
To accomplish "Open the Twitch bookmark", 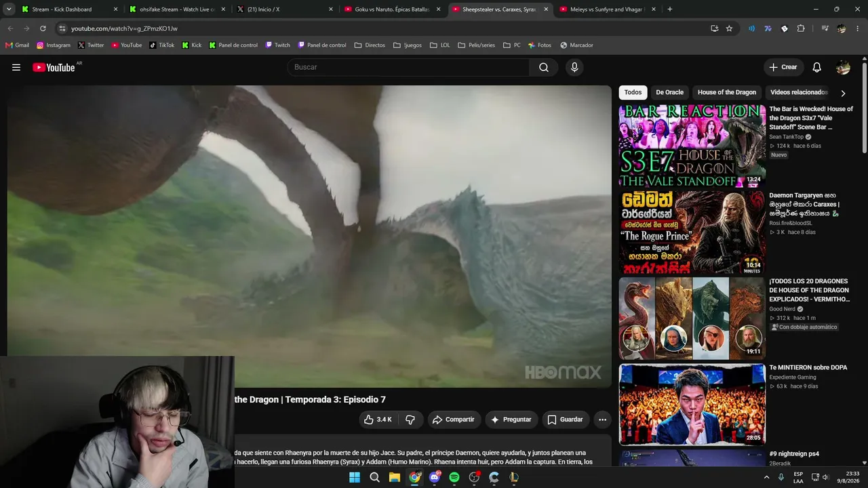I will pyautogui.click(x=278, y=45).
